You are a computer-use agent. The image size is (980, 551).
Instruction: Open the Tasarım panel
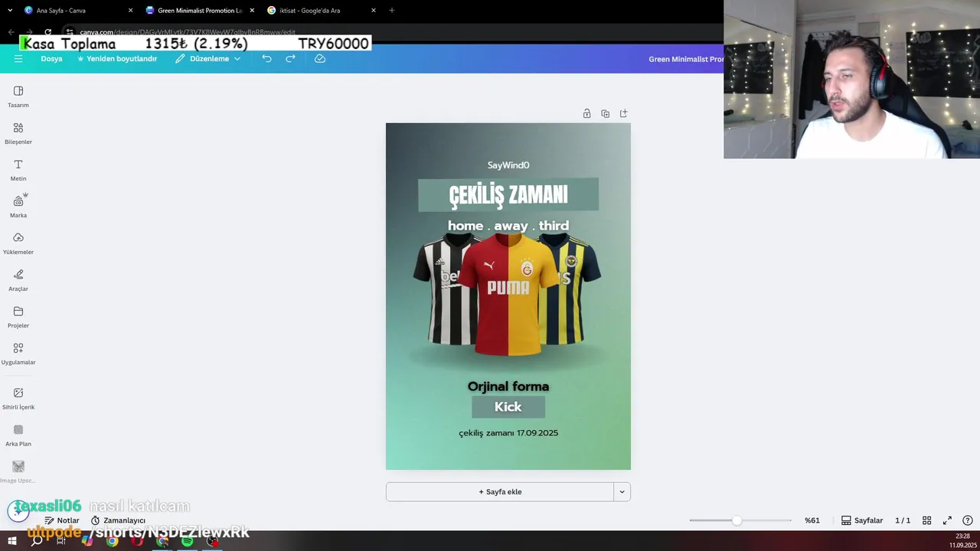point(18,96)
